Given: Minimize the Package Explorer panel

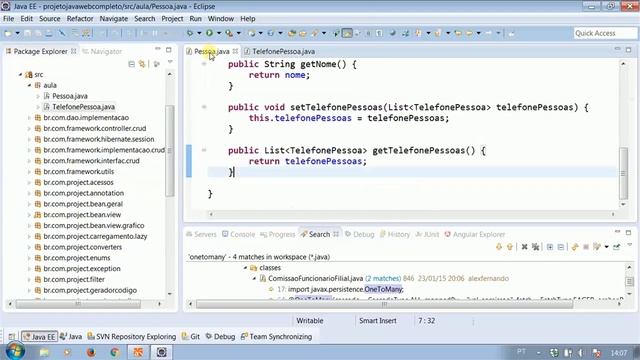Looking at the screenshot, I should point(158,49).
